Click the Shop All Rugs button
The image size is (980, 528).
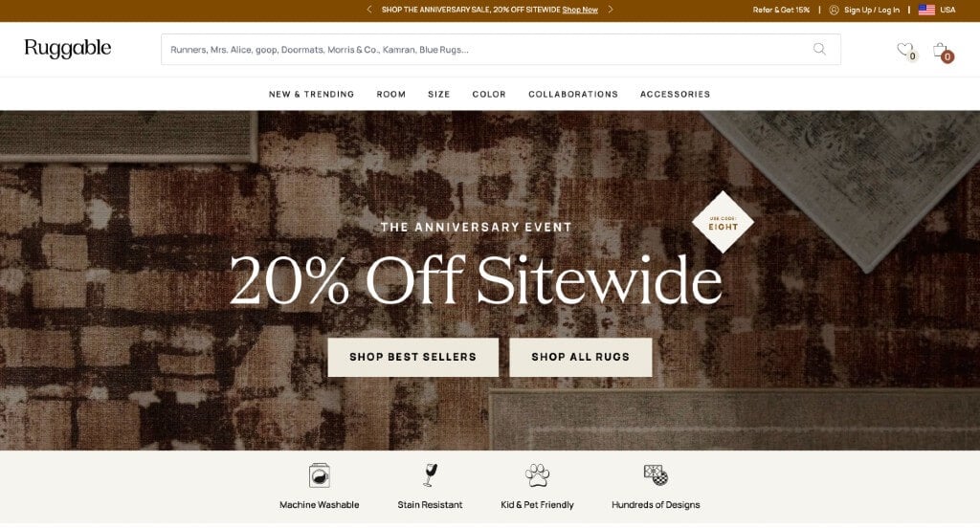click(x=581, y=358)
